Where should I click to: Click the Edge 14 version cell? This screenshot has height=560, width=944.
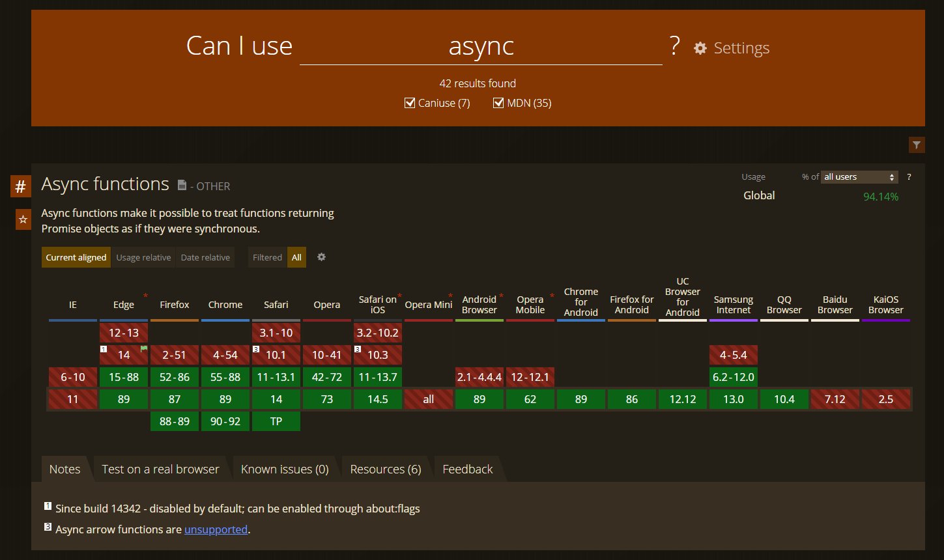point(124,355)
